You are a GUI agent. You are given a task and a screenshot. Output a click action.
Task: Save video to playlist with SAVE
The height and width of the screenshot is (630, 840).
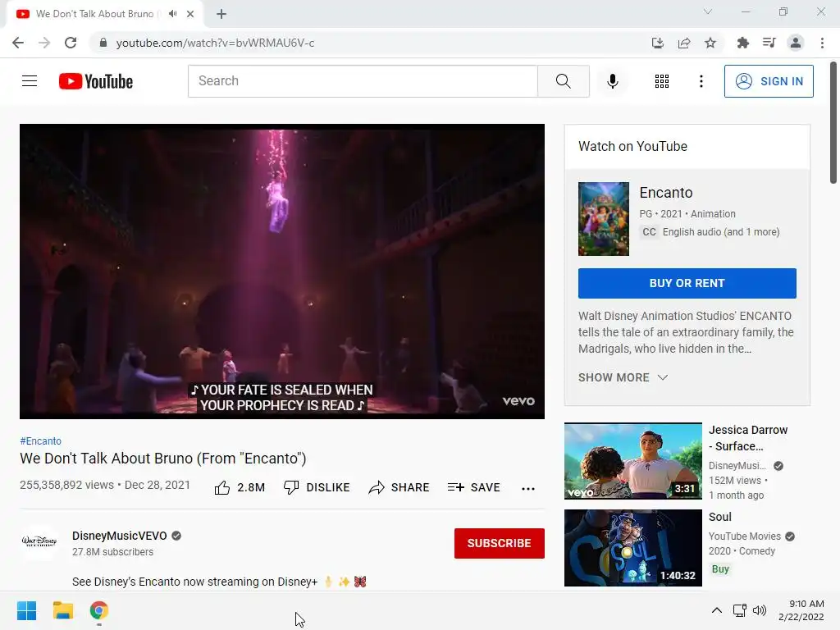(x=473, y=487)
